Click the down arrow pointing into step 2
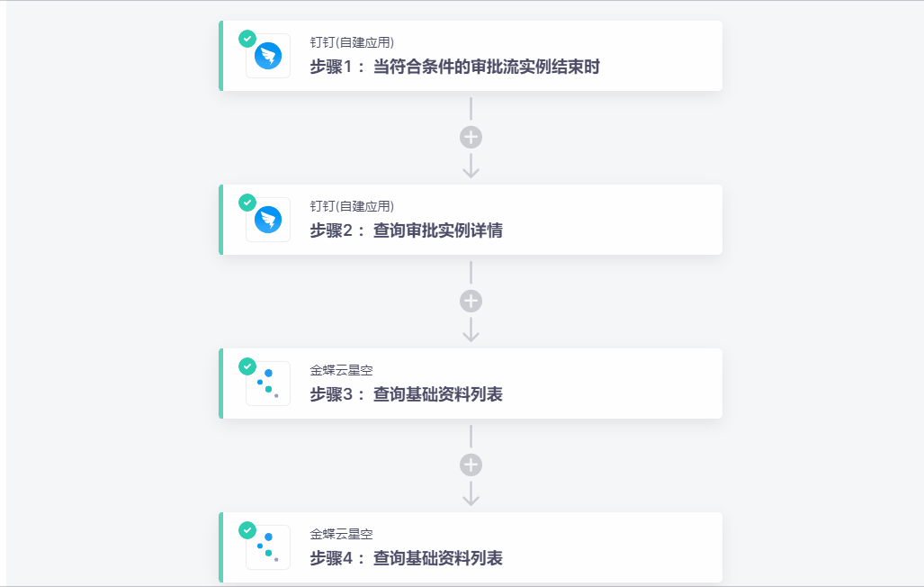Viewport: 924px width, 587px height. 471,167
